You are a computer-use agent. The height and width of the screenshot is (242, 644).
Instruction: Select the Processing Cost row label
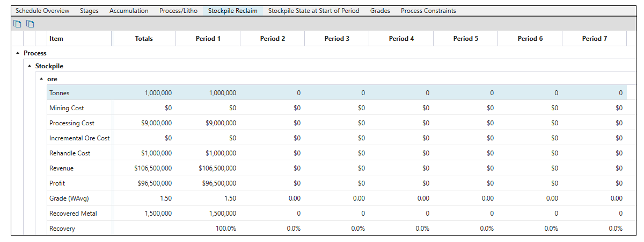pyautogui.click(x=72, y=123)
